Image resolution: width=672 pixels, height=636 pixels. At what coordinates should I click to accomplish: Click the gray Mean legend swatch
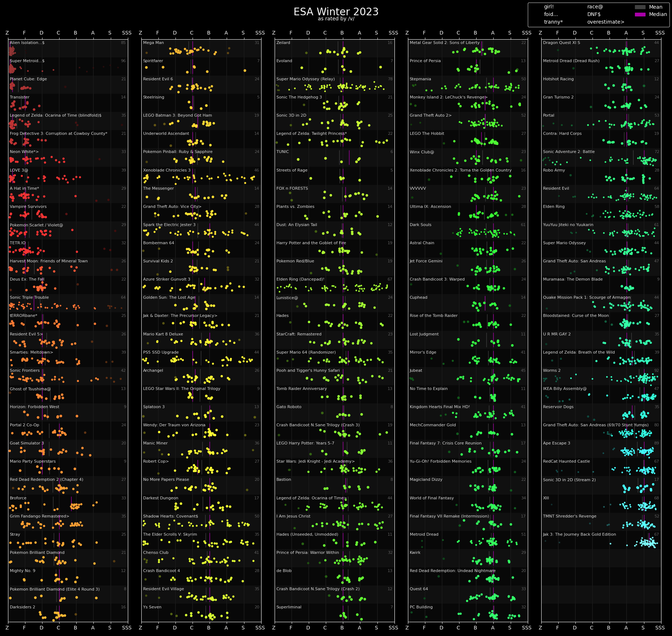(640, 7)
